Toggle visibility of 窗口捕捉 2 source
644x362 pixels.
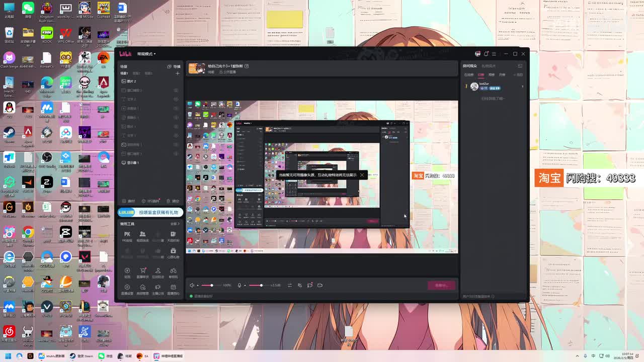point(176,90)
